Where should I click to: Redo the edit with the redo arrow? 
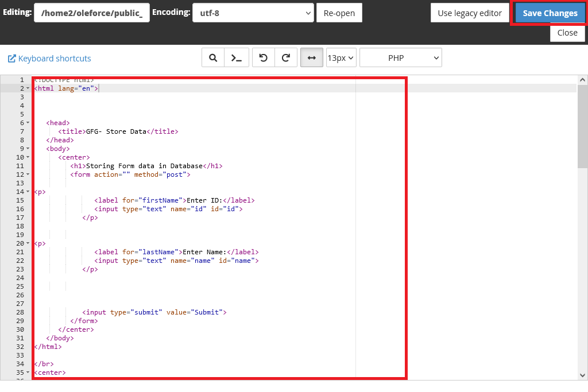[x=286, y=58]
